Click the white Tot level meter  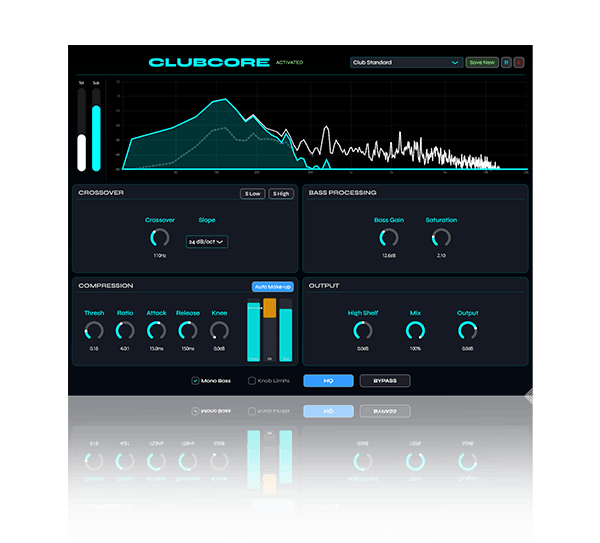[82, 130]
